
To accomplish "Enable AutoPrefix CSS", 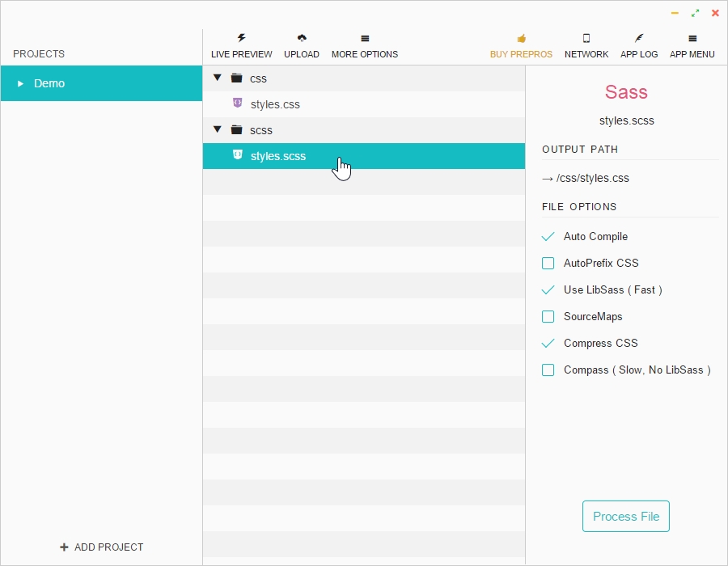I will point(548,263).
